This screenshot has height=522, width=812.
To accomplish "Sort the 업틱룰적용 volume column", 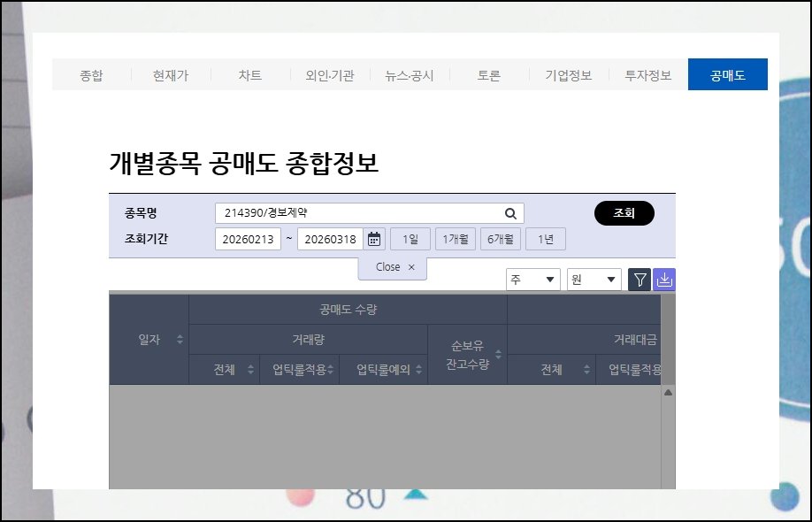I will click(331, 370).
